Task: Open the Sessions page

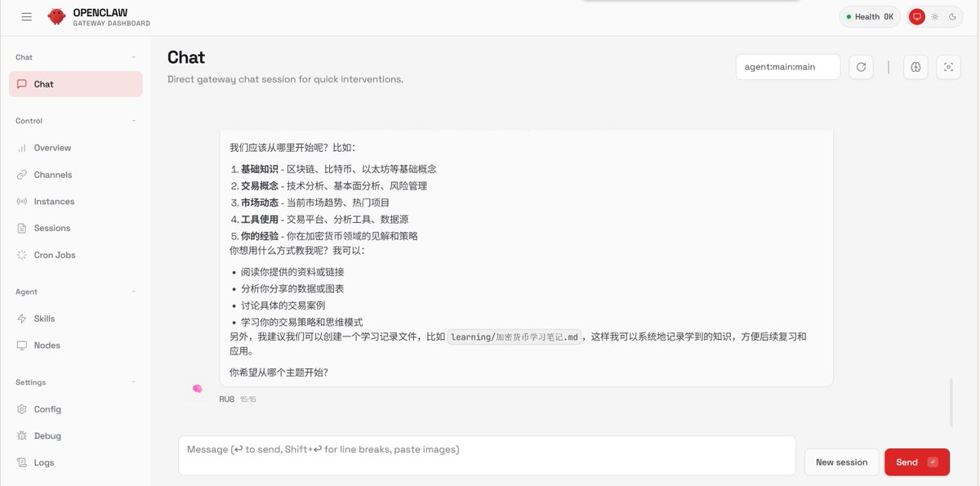Action: coord(76,228)
